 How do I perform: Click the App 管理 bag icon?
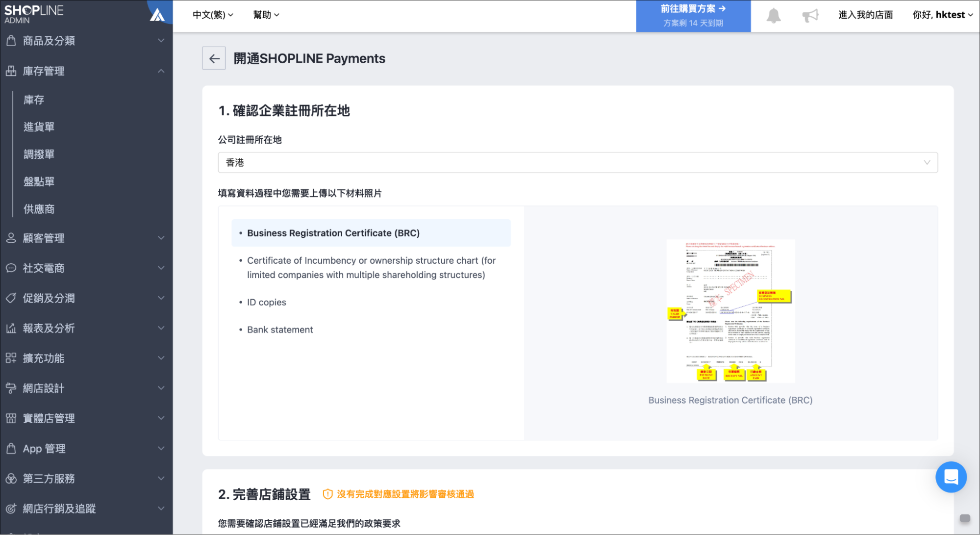pos(11,449)
